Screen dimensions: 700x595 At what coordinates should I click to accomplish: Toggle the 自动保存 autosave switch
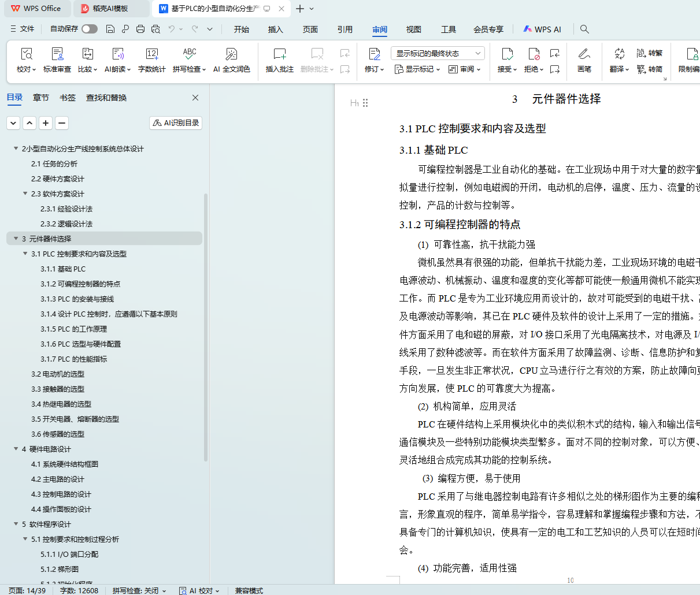click(90, 29)
